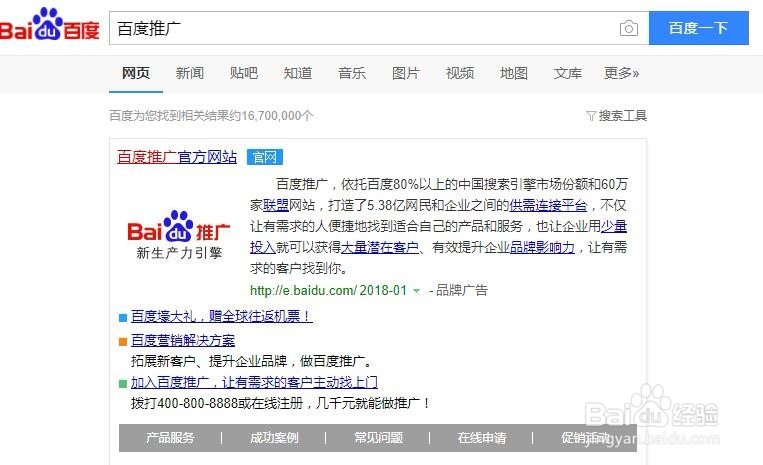Select the 网页 tab
This screenshot has width=763, height=465.
(x=136, y=73)
